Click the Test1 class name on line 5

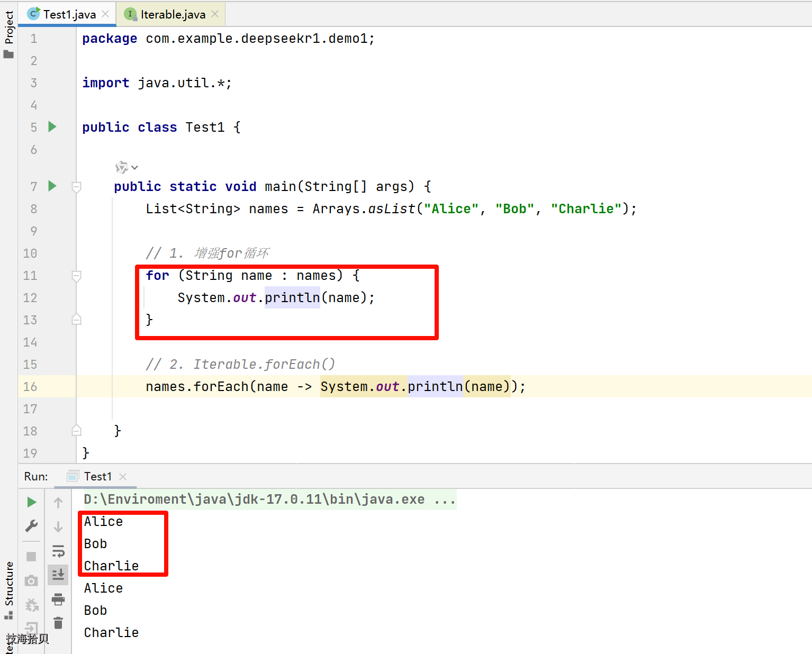[205, 128]
